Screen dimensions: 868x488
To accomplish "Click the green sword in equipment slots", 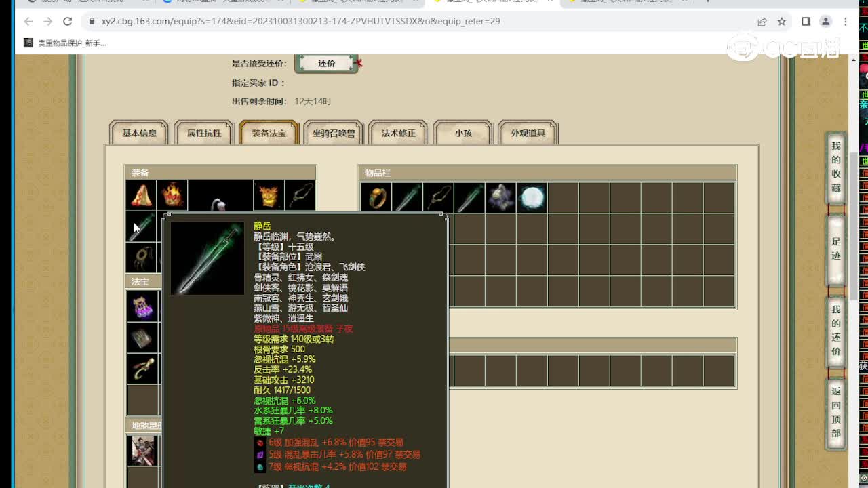I will pos(141,227).
